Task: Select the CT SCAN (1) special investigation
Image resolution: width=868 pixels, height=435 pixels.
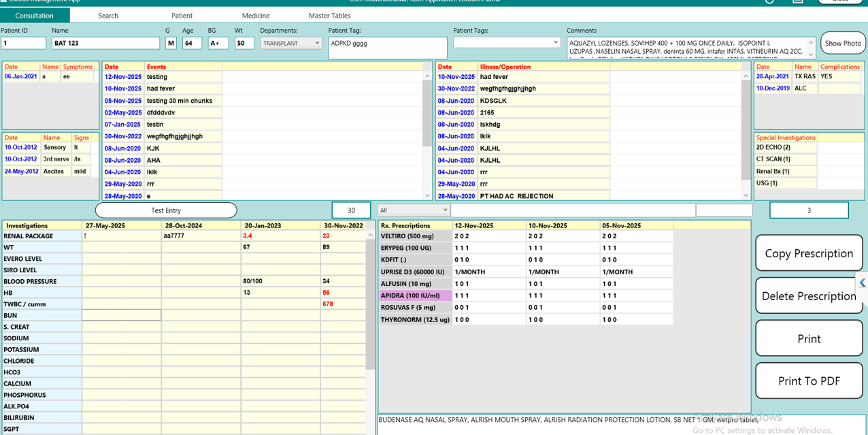Action: click(786, 159)
